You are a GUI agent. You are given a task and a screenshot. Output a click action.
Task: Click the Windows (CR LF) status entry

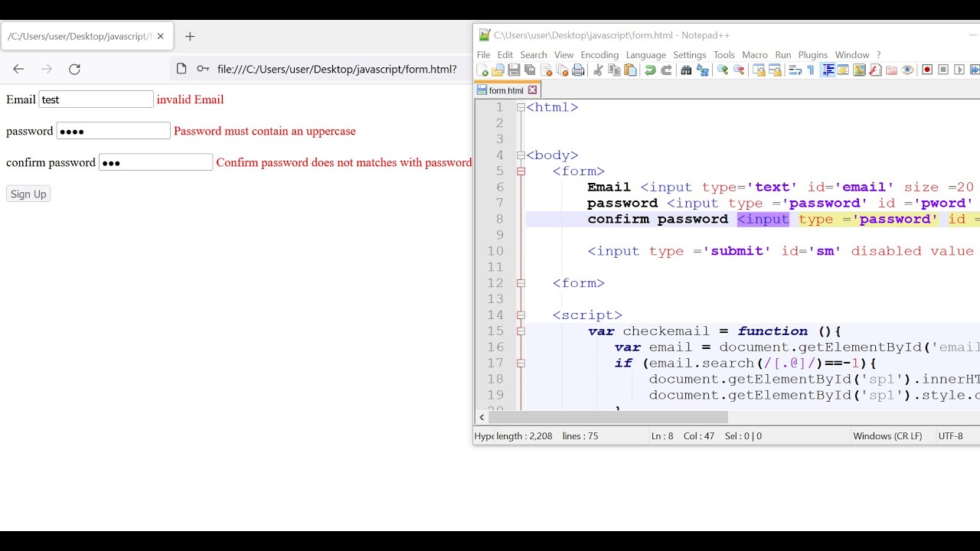click(887, 436)
